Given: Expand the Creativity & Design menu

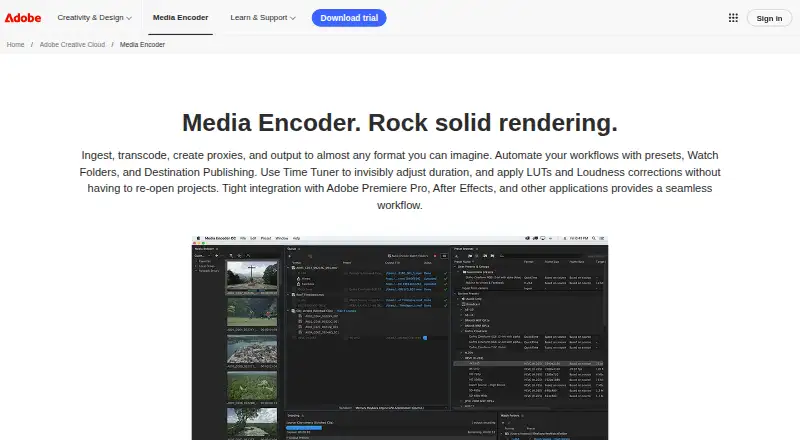Looking at the screenshot, I should click(x=94, y=17).
